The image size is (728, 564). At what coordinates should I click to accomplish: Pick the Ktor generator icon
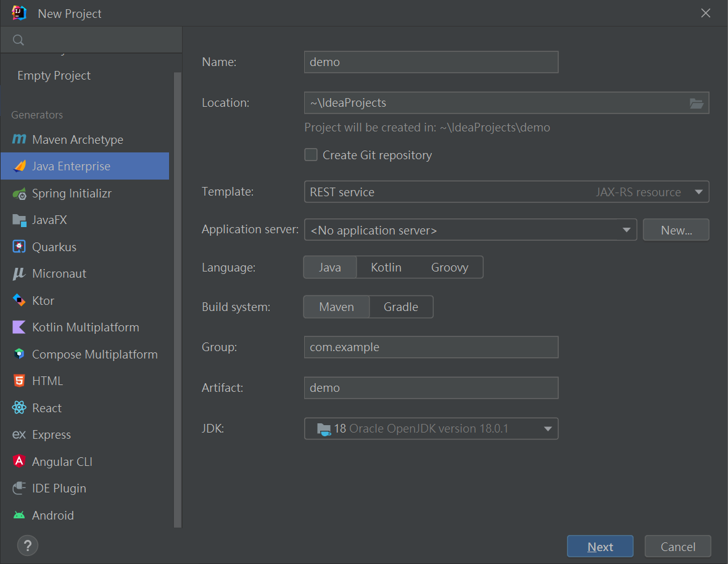[x=19, y=301]
